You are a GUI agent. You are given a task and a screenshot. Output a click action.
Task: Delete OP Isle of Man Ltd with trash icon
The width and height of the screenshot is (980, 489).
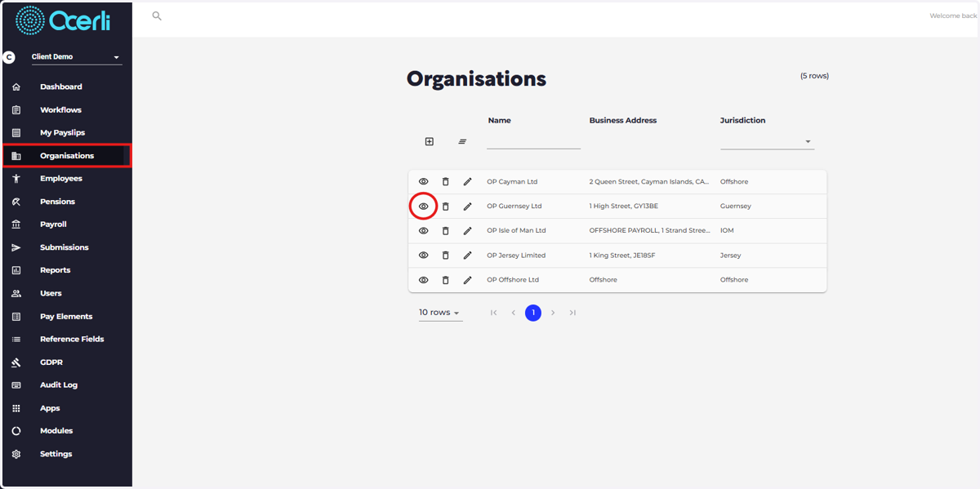[x=446, y=231]
